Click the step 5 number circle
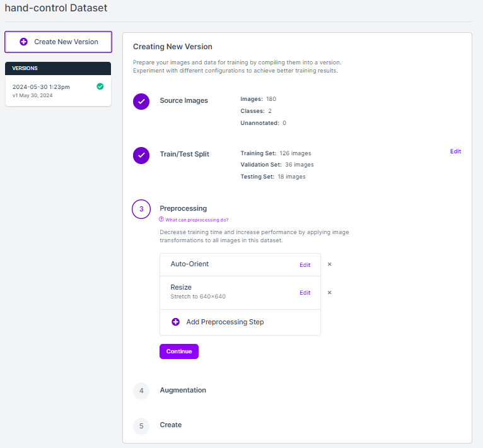 point(141,426)
